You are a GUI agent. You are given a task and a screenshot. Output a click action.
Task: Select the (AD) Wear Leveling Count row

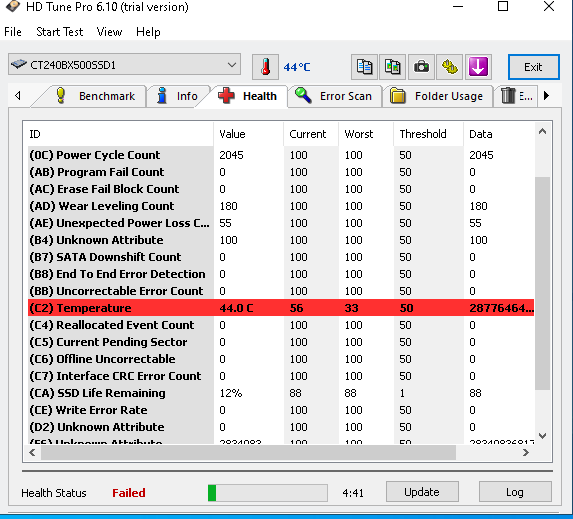281,206
